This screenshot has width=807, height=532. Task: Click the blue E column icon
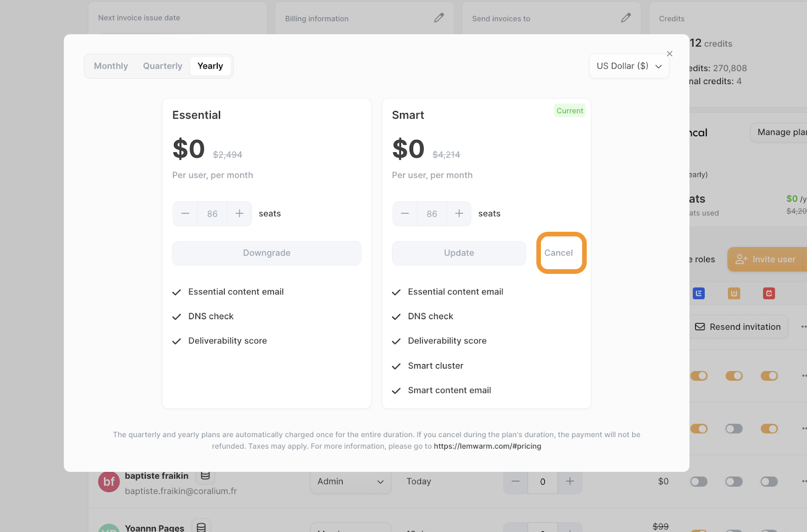(x=699, y=293)
